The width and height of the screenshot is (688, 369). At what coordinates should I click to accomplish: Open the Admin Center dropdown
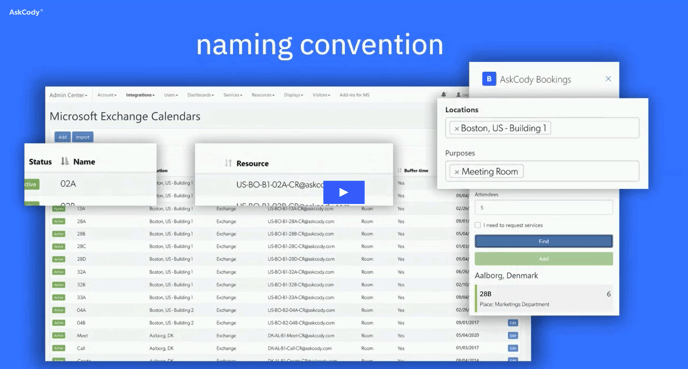(x=68, y=95)
